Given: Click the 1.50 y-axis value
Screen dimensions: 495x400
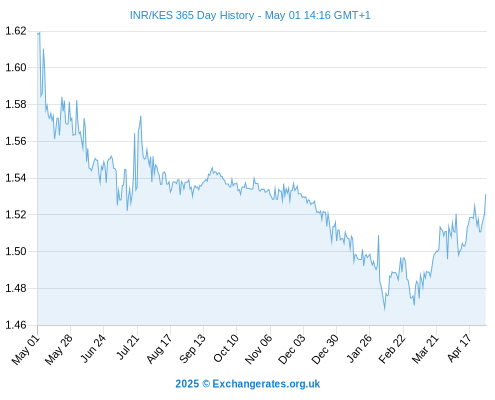Looking at the screenshot, I should click(16, 251).
